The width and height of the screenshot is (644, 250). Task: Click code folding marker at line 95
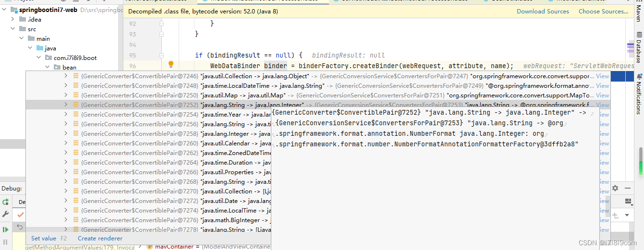click(161, 55)
